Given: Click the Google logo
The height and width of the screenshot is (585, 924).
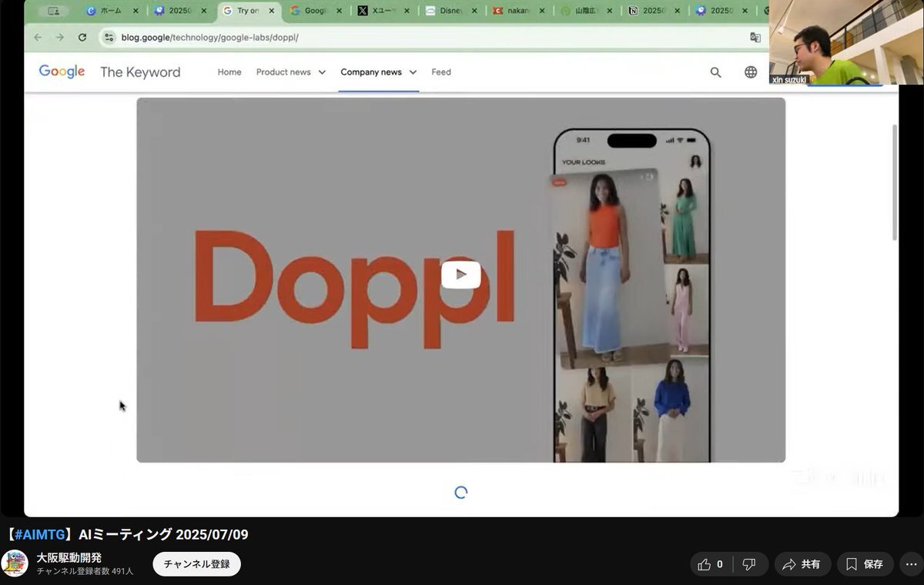Looking at the screenshot, I should click(x=62, y=72).
